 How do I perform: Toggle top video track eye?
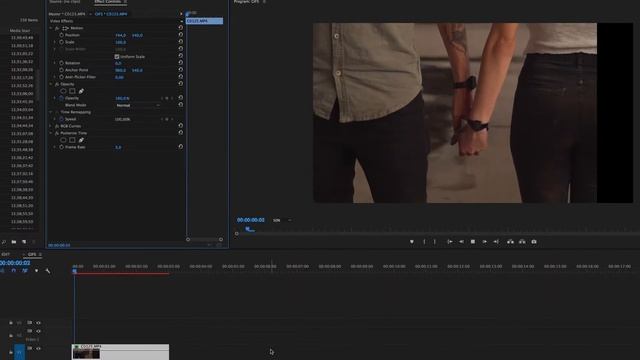(x=38, y=323)
